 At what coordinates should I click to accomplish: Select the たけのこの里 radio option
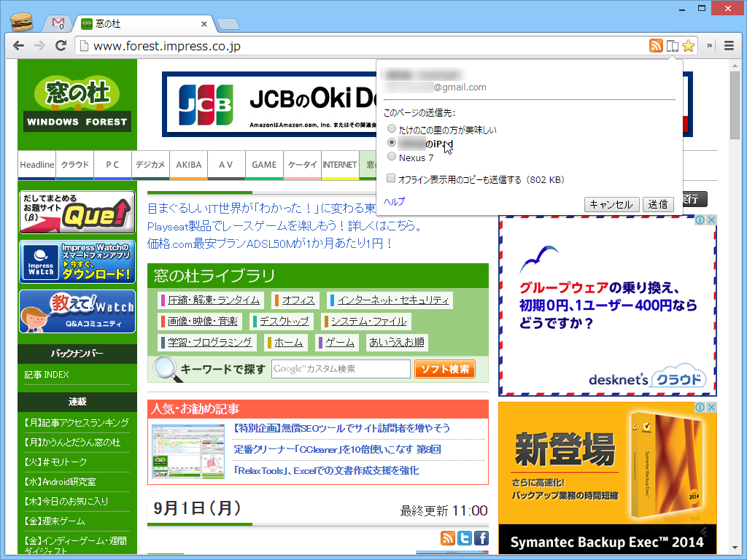click(392, 129)
